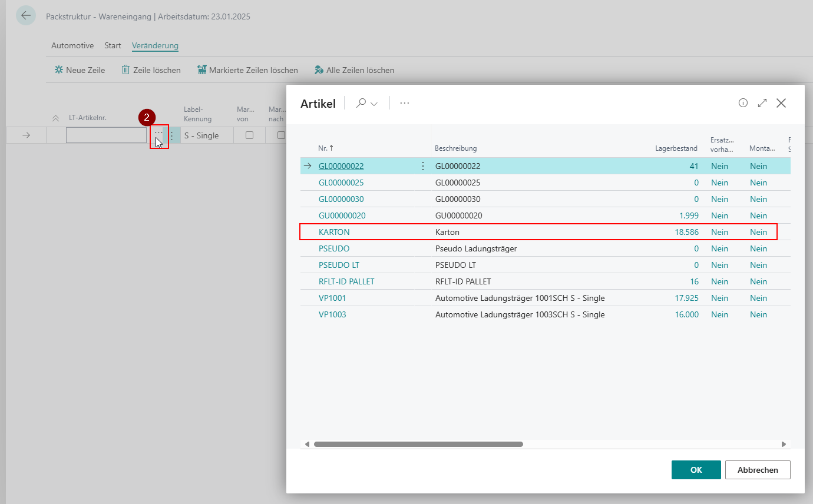Click Lagerbestand value 16.000
813x504 pixels.
(687, 314)
